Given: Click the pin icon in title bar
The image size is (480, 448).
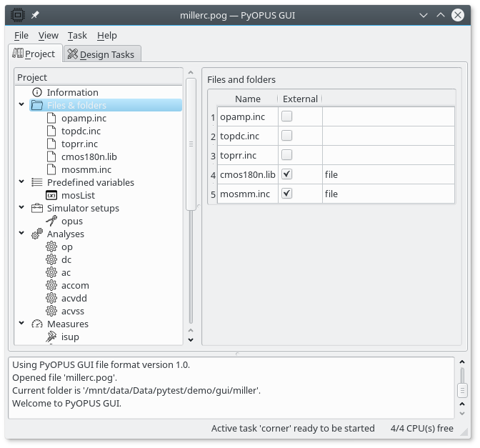Looking at the screenshot, I should pyautogui.click(x=35, y=15).
